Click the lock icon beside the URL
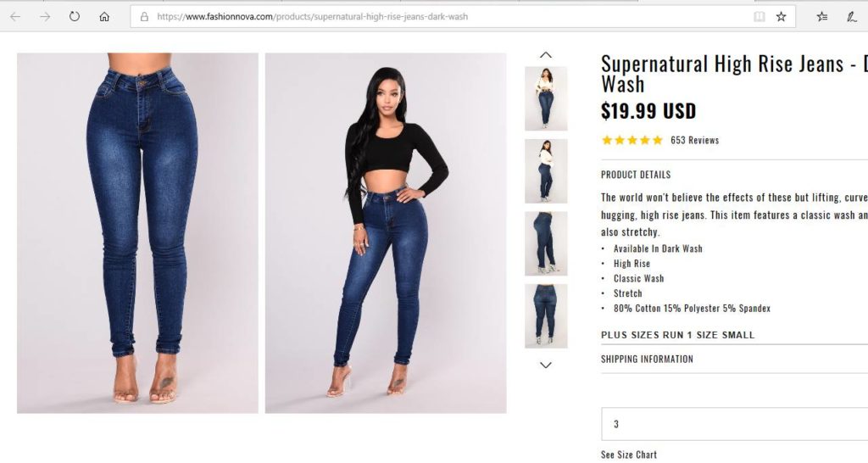 point(144,16)
